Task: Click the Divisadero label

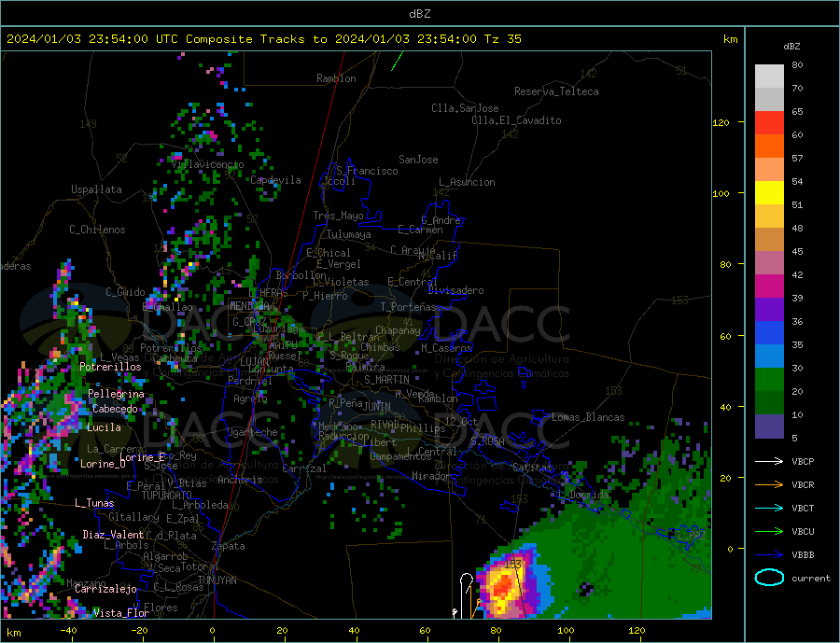Action: pyautogui.click(x=455, y=290)
